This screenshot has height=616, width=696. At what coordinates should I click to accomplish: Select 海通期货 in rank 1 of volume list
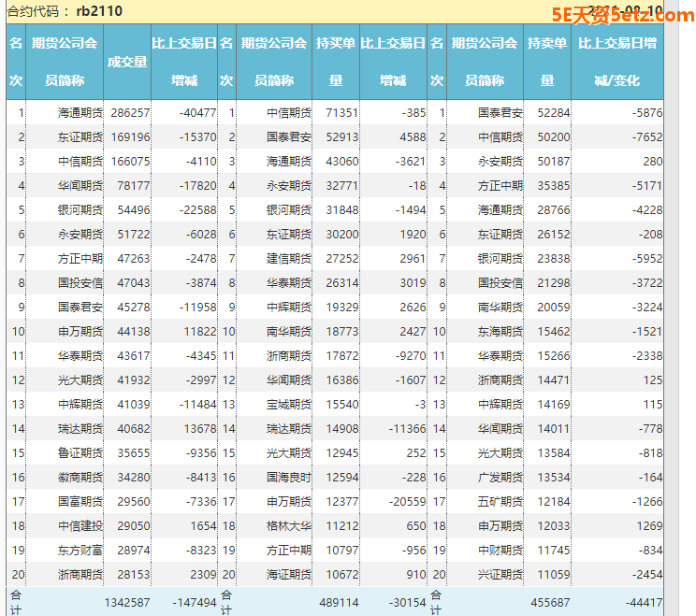click(80, 112)
